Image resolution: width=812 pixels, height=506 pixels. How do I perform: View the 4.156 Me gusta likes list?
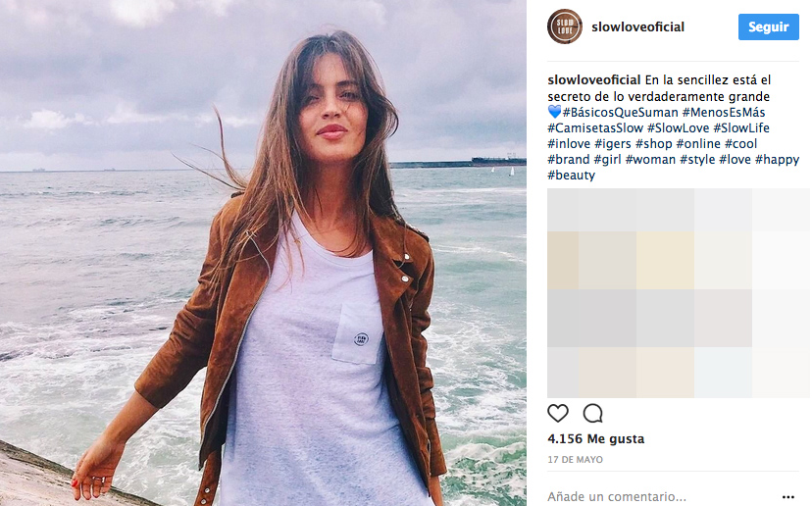point(595,439)
